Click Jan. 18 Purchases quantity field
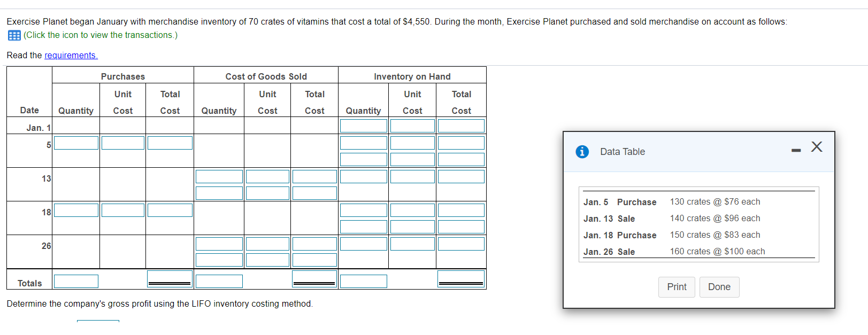The height and width of the screenshot is (335, 868). [75, 210]
